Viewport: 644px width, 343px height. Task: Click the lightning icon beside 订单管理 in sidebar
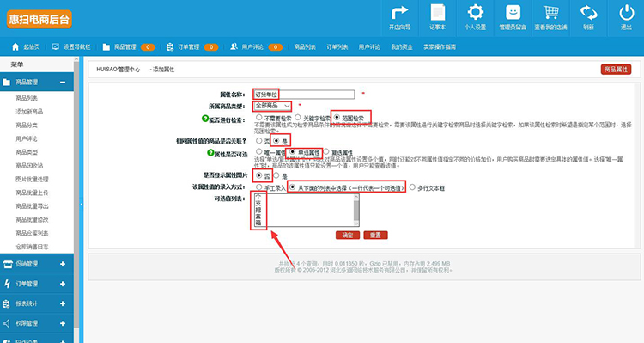click(x=7, y=284)
